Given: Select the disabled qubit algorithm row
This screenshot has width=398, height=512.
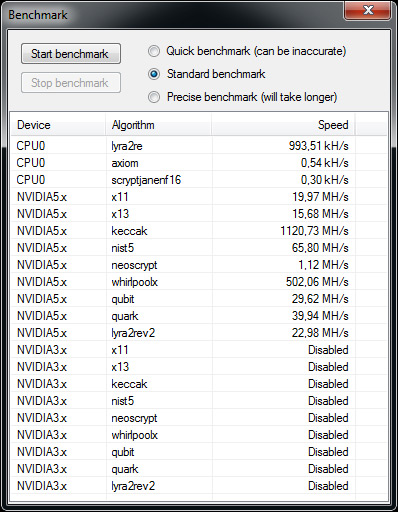Looking at the screenshot, I should (x=199, y=452).
